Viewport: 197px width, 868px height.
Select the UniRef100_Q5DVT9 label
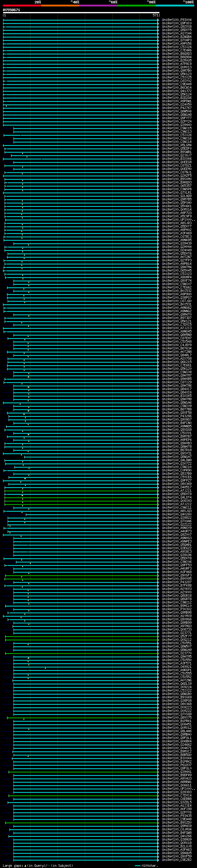pyautogui.click(x=177, y=494)
